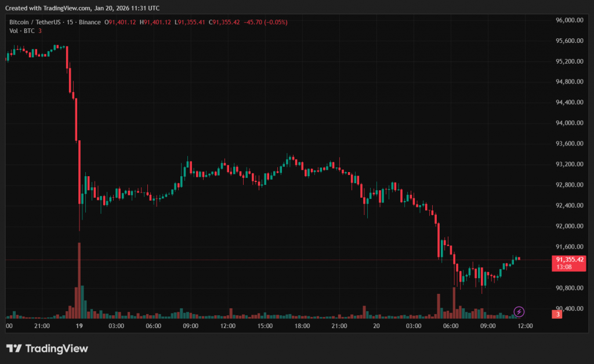Image resolution: width=594 pixels, height=364 pixels.
Task: Click the 96,000.00 price axis label
Action: 569,20
